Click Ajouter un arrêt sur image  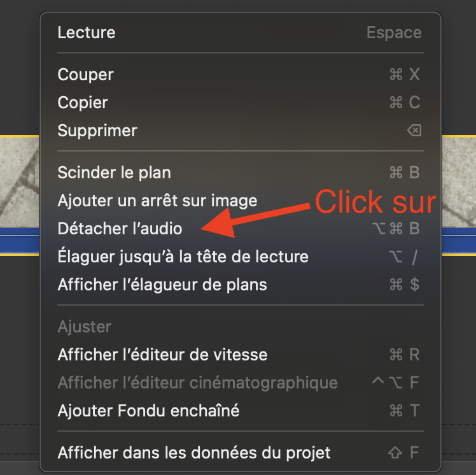pyautogui.click(x=157, y=201)
